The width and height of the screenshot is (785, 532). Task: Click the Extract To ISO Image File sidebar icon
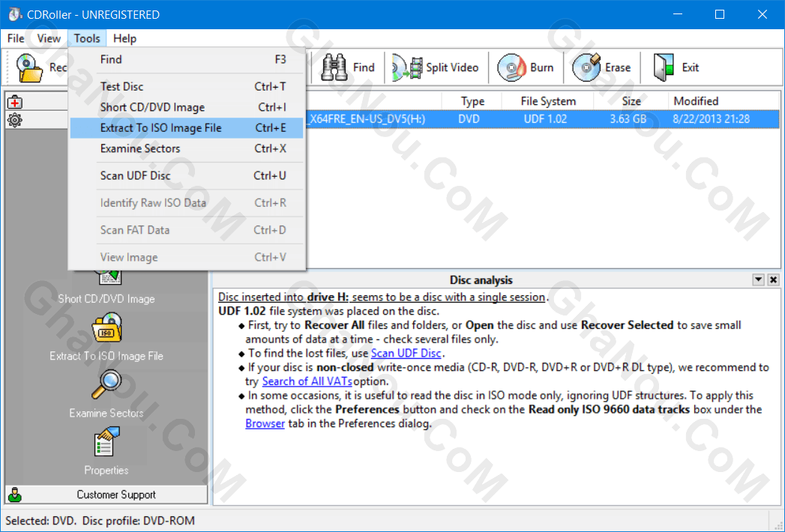tap(106, 327)
